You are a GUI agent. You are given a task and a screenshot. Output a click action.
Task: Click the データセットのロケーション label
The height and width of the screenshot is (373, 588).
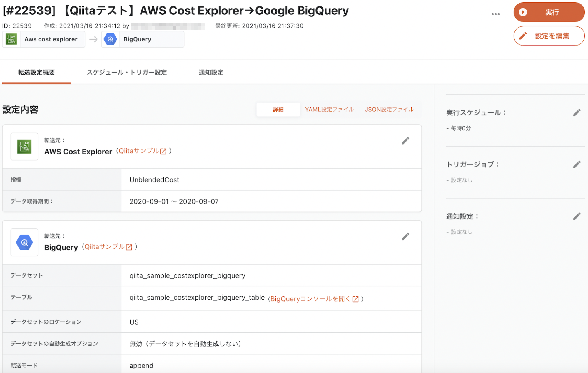click(46, 322)
